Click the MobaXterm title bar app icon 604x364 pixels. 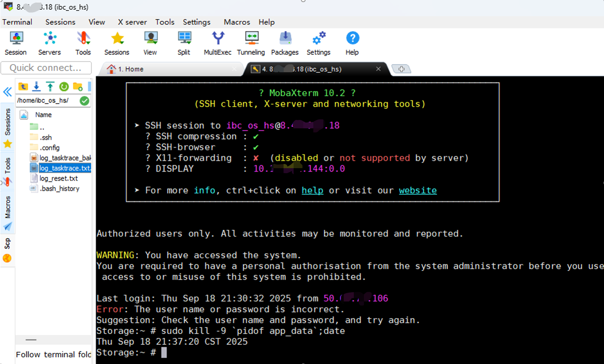(8, 7)
